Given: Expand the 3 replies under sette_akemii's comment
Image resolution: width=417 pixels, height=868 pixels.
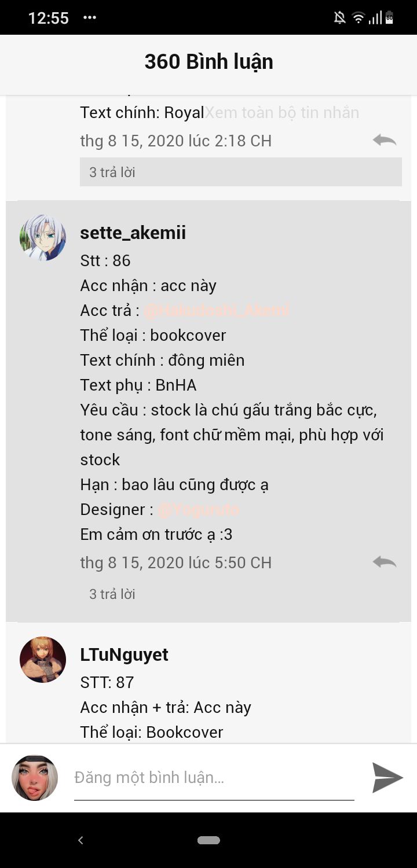Looking at the screenshot, I should click(x=112, y=594).
